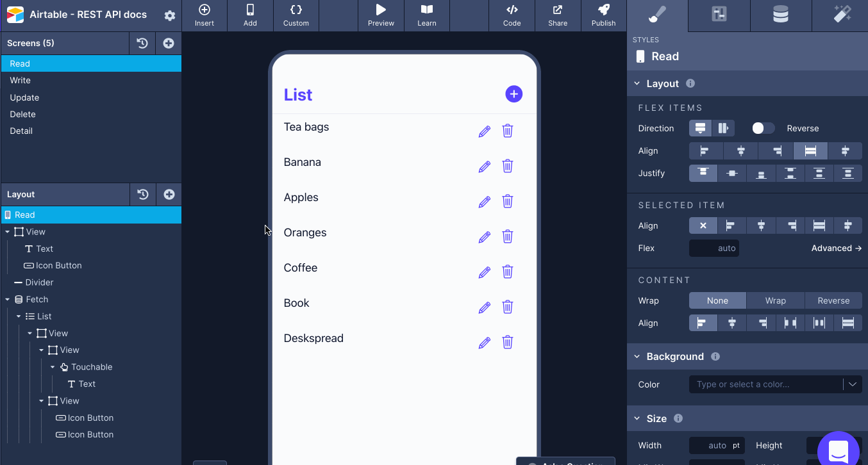Click the trash icon for Tea bags
Image resolution: width=868 pixels, height=465 pixels.
508,131
